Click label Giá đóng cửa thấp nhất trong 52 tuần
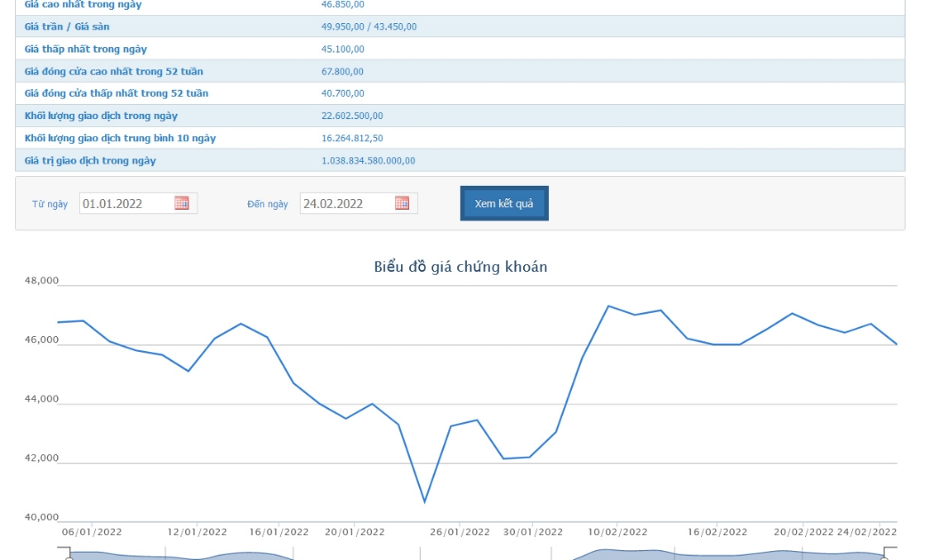Image resolution: width=934 pixels, height=560 pixels. pyautogui.click(x=117, y=93)
